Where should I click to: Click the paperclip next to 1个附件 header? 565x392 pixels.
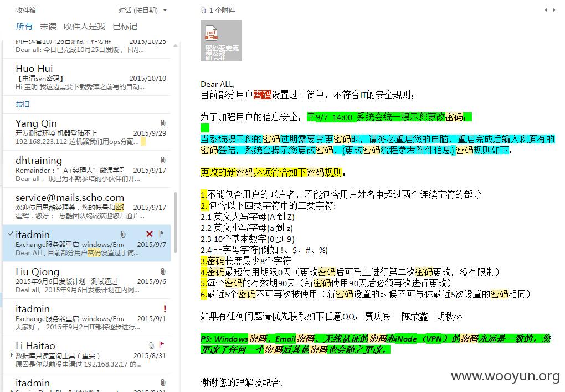point(204,10)
